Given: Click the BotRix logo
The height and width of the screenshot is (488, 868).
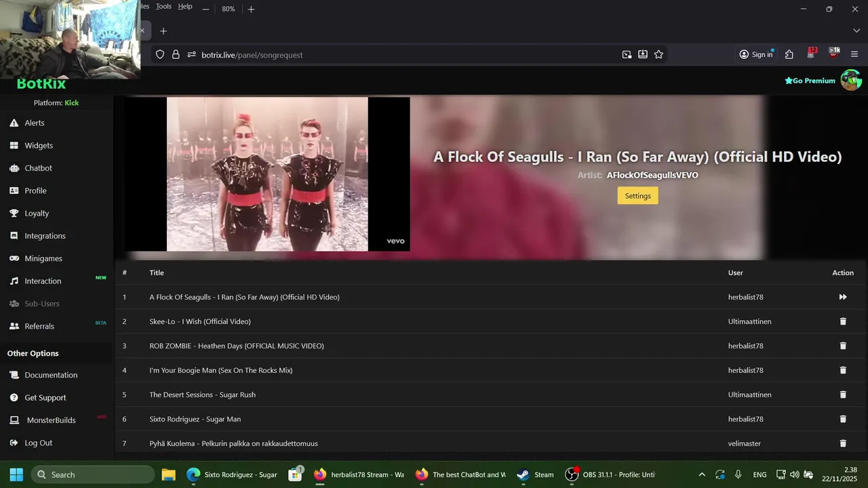Looking at the screenshot, I should tap(41, 84).
